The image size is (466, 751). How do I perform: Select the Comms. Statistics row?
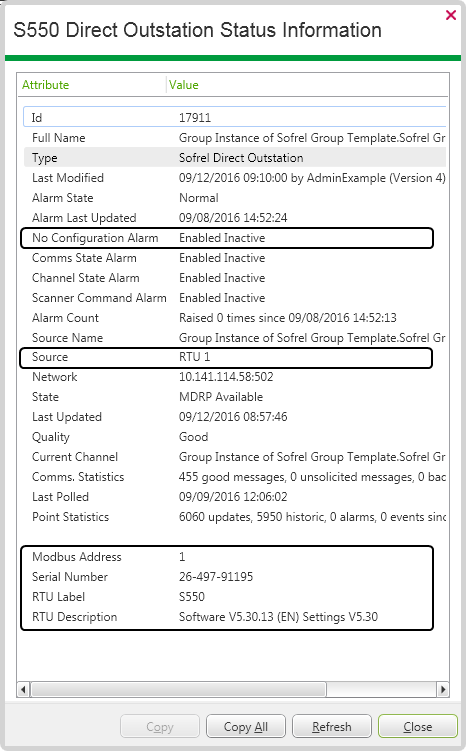tap(235, 477)
